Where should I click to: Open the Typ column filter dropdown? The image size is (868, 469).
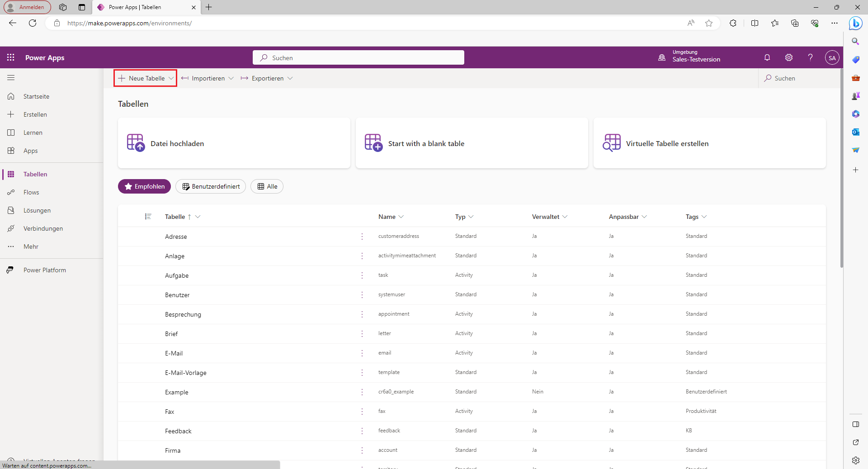coord(471,217)
